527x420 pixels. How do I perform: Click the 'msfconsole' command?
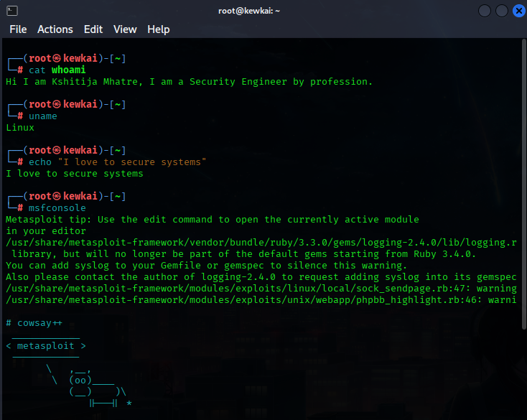[x=57, y=208]
